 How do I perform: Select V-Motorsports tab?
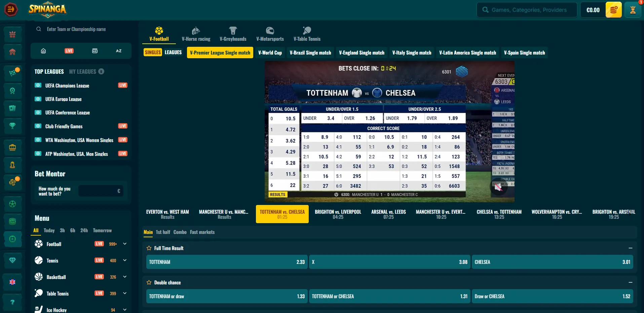270,34
